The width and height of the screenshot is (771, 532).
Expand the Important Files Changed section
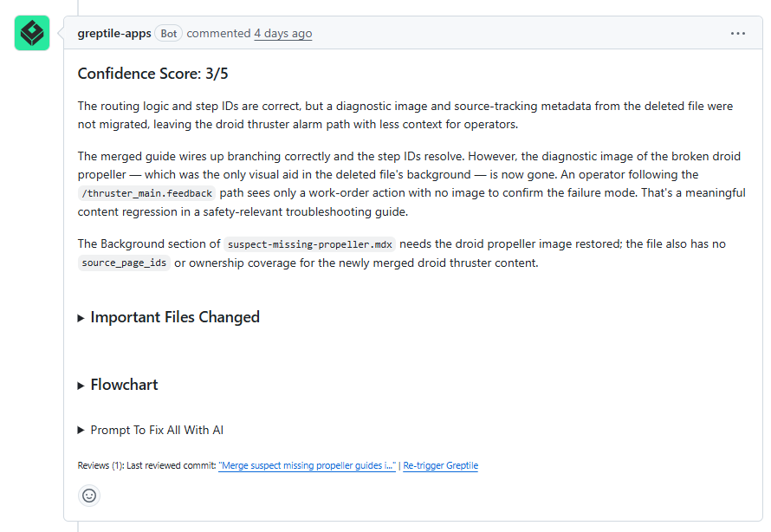pos(169,317)
